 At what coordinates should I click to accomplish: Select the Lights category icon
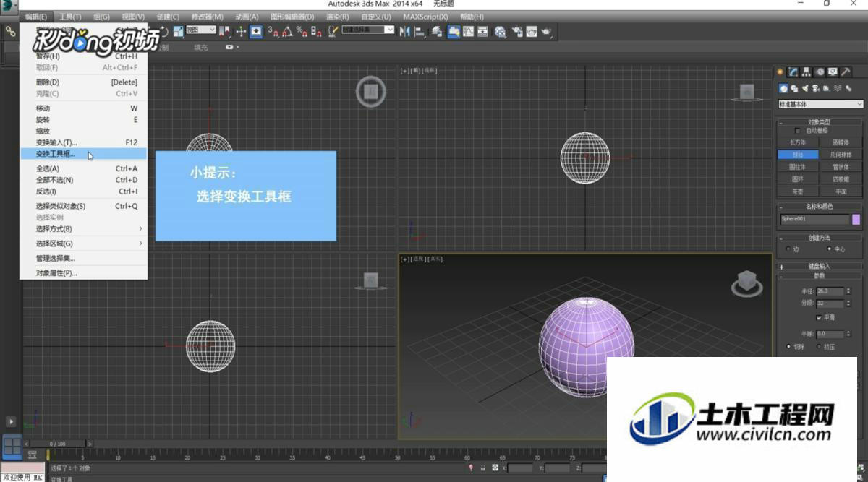(805, 88)
